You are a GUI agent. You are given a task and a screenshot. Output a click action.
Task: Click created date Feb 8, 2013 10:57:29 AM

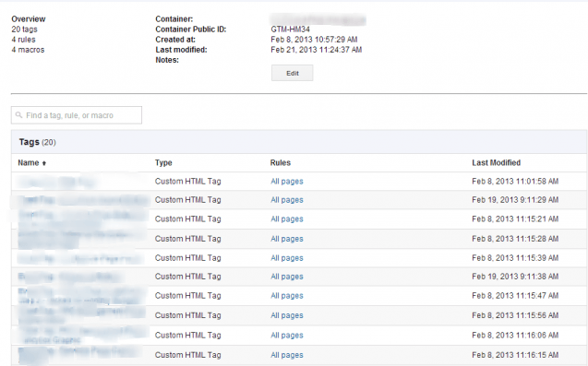314,40
